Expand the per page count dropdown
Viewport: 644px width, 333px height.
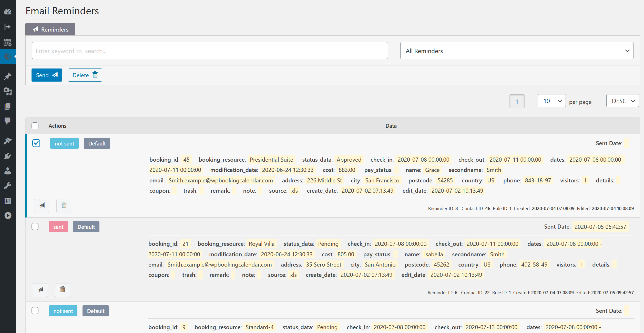click(x=551, y=101)
